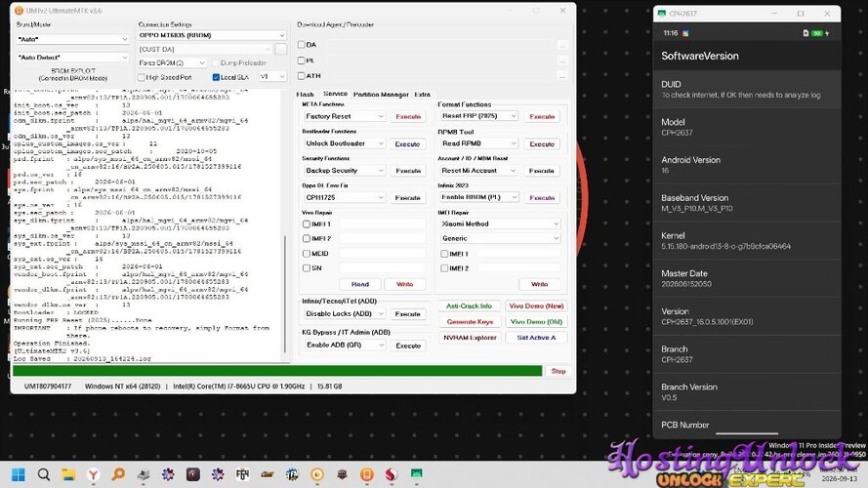This screenshot has width=868, height=488.
Task: Click the BROM EXPLOIT label button
Action: tap(72, 75)
